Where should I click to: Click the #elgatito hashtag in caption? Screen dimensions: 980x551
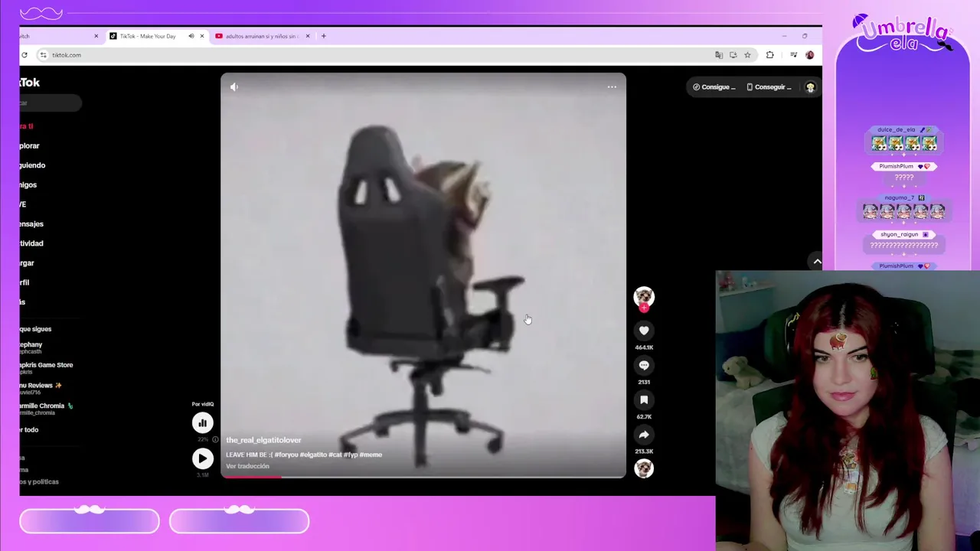312,455
